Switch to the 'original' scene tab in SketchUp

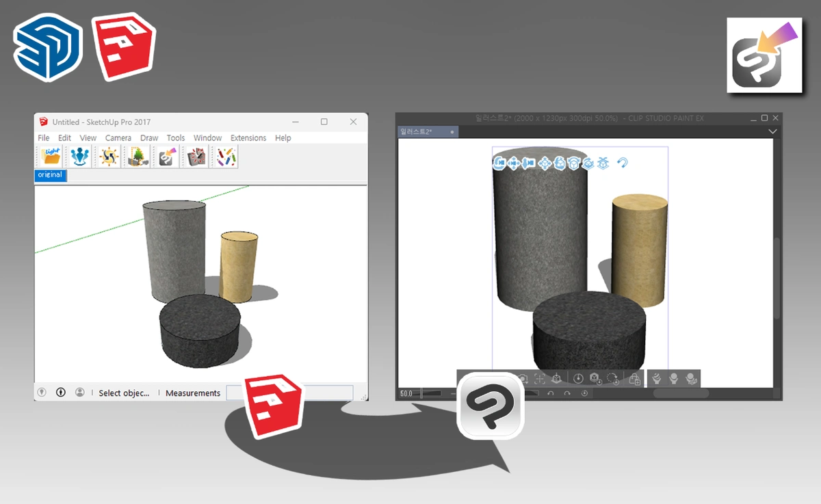point(49,175)
